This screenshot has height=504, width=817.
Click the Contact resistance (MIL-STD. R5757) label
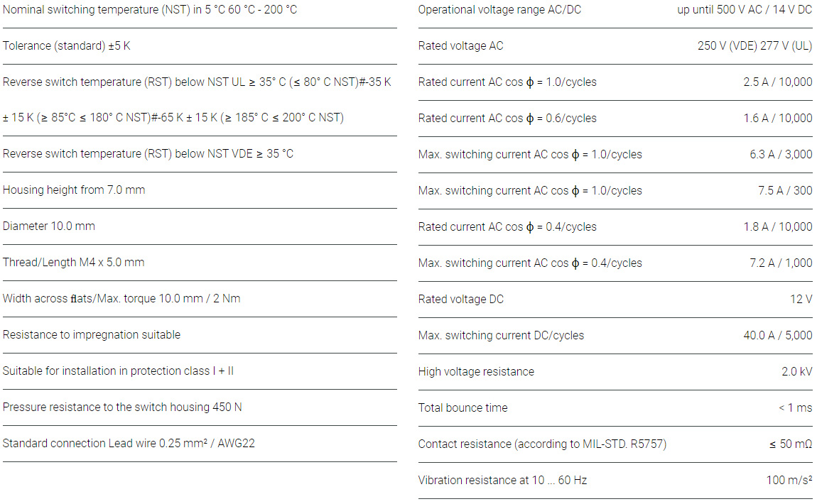click(x=542, y=444)
